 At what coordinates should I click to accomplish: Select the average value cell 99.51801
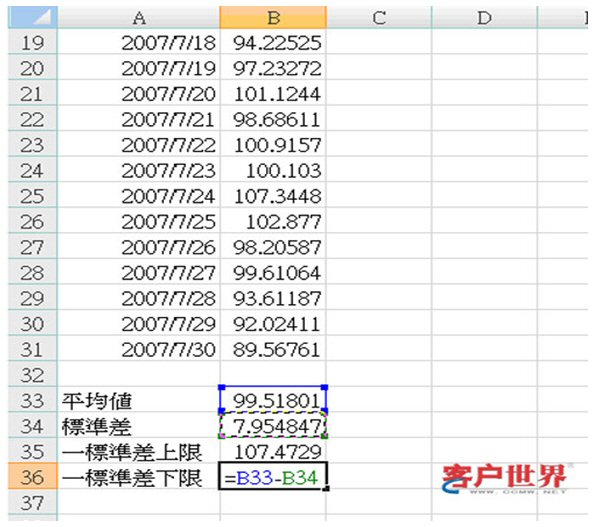click(273, 401)
